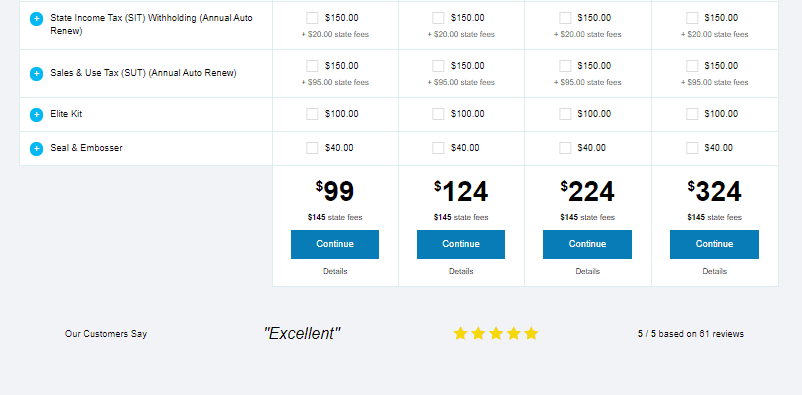Check Seal & Embosser box in $324 column
The width and height of the screenshot is (802, 395).
[692, 148]
